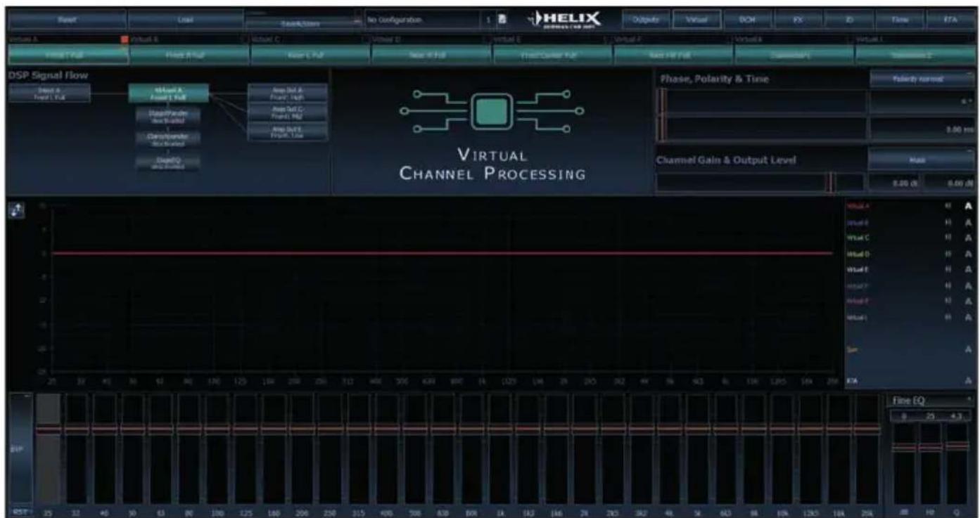Open the IO tab

(x=848, y=20)
